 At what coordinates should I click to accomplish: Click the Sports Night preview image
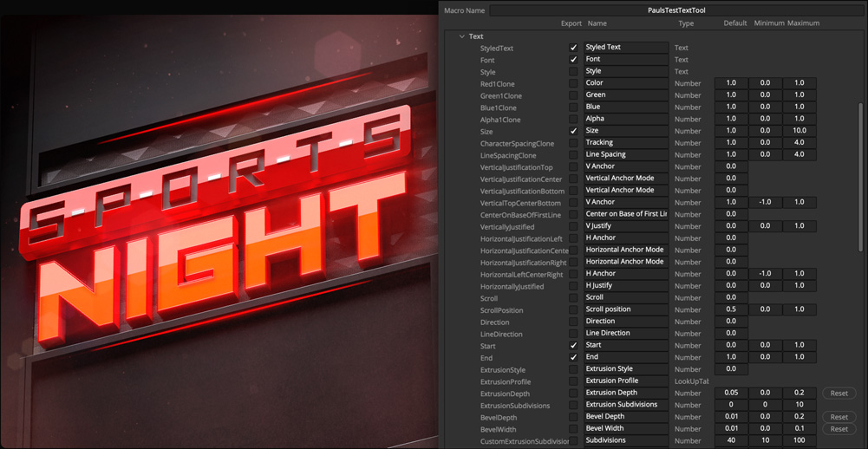[x=217, y=225]
